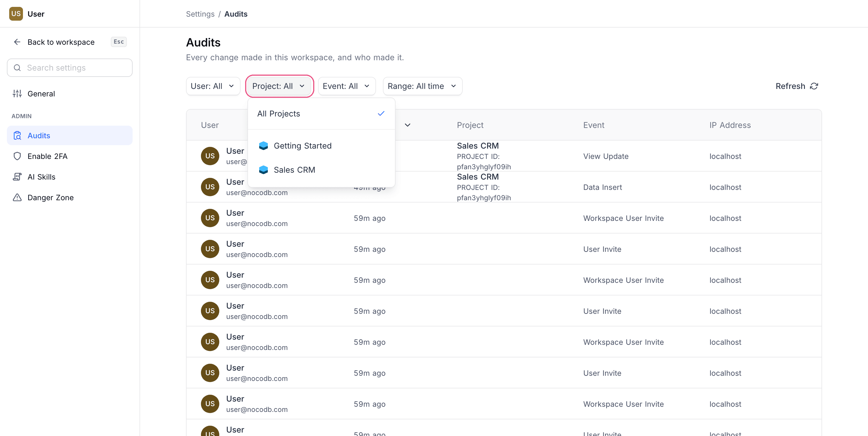
Task: Click the User column header
Action: coord(210,125)
